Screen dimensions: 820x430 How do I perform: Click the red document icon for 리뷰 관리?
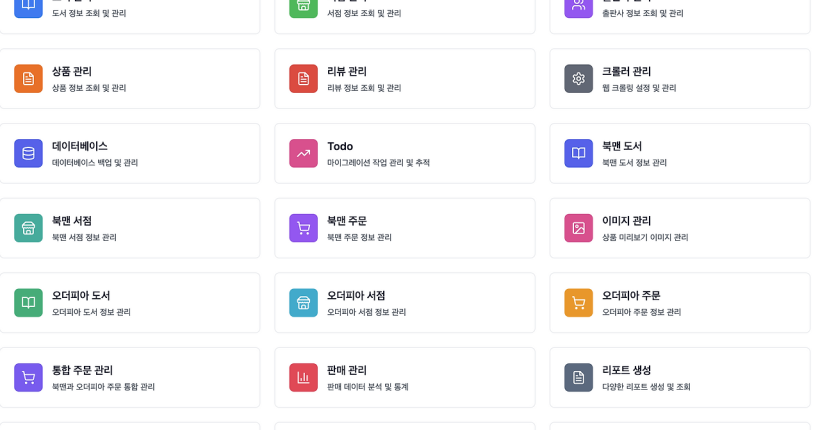pos(303,78)
